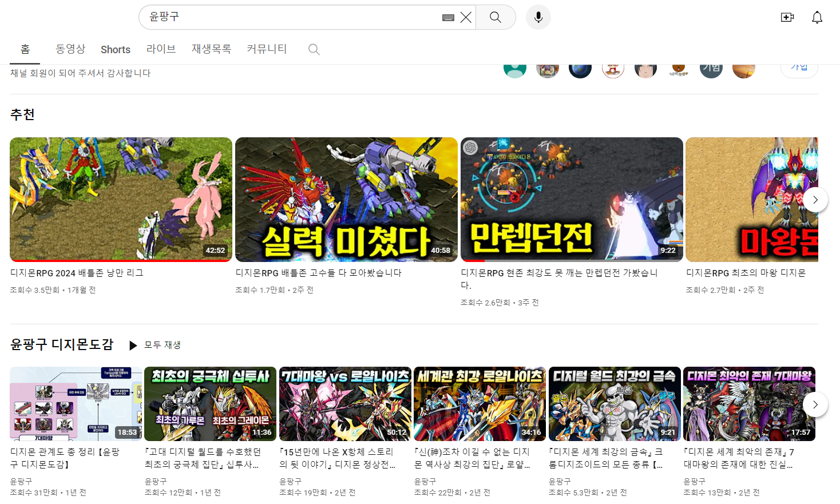
Task: Click 윤팡구 channel name under 디지몬 관계도 video
Action: 21,482
